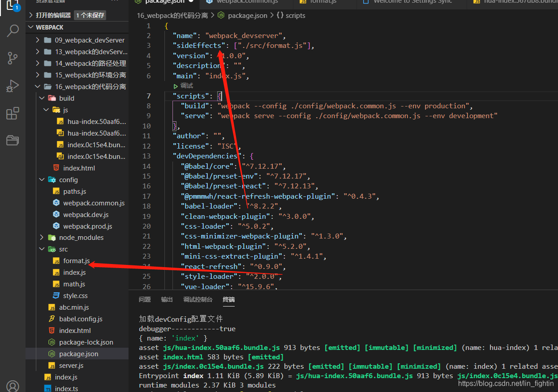
Task: Switch to the webpack.common.js editor tab
Action: tap(247, 2)
